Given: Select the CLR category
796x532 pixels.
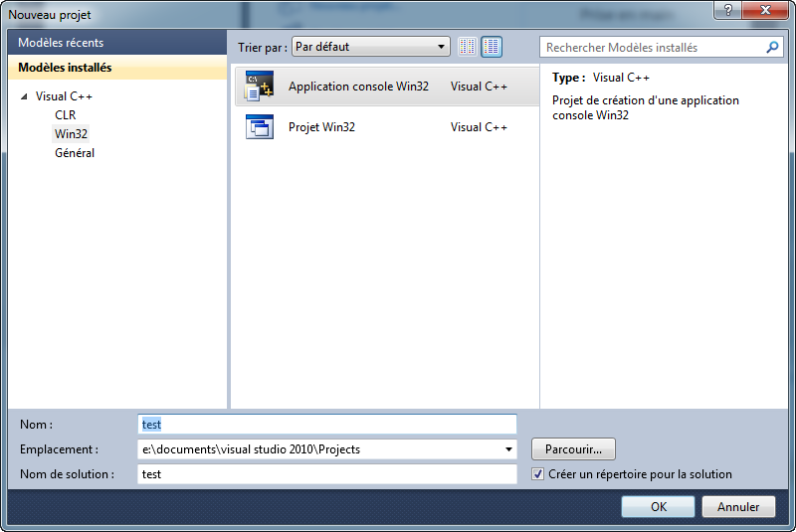Looking at the screenshot, I should [65, 115].
